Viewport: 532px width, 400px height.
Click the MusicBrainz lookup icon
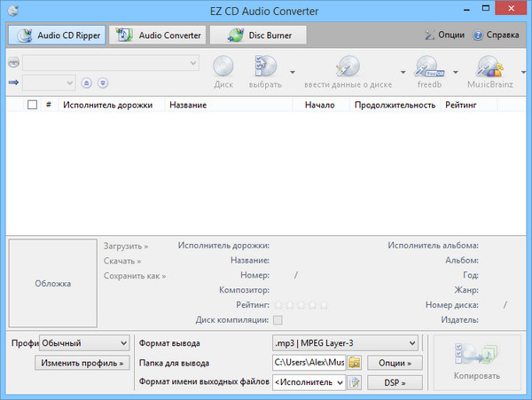click(x=490, y=67)
